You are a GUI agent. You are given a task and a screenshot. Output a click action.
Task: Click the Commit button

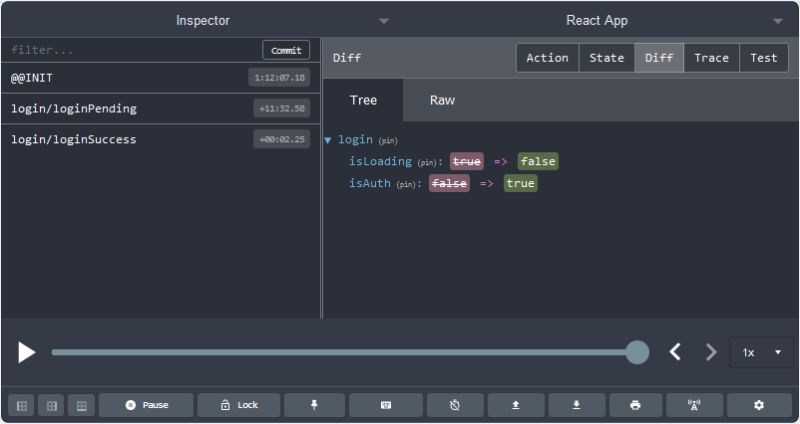(x=286, y=51)
